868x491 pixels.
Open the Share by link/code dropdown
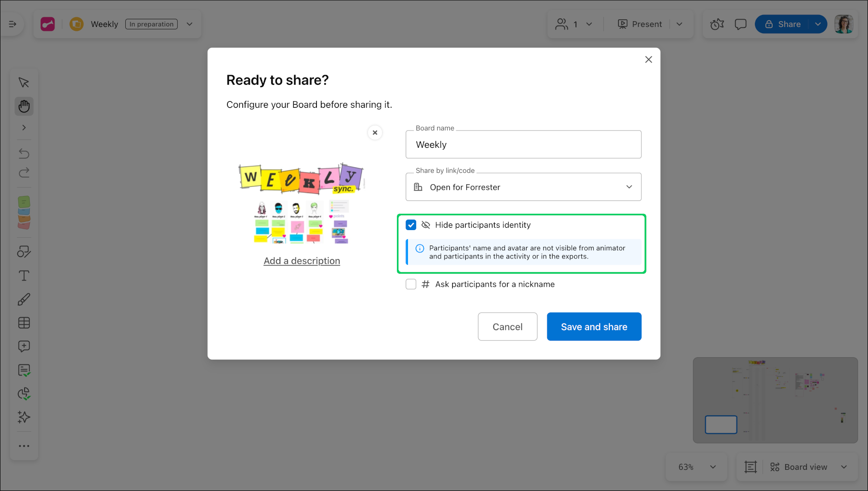[524, 187]
